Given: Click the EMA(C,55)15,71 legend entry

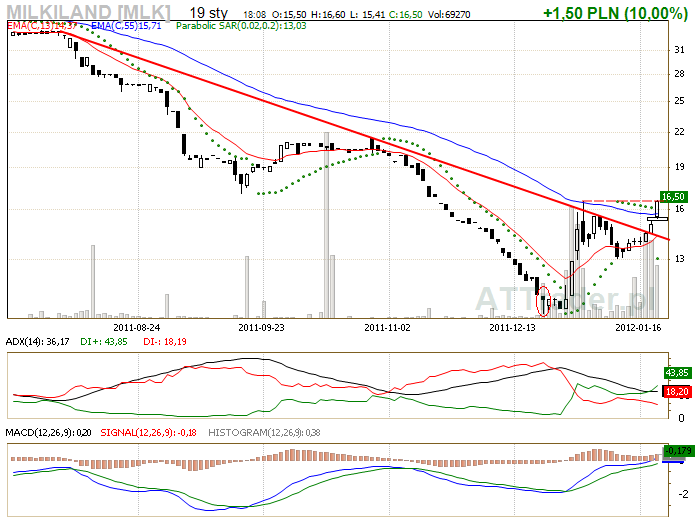Looking at the screenshot, I should (x=126, y=26).
